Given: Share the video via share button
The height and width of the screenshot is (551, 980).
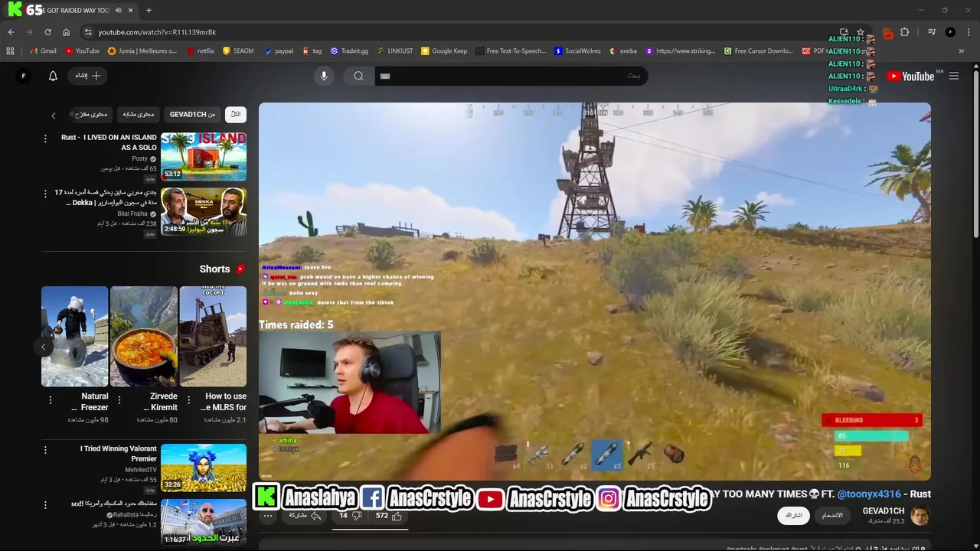Looking at the screenshot, I should click(304, 516).
